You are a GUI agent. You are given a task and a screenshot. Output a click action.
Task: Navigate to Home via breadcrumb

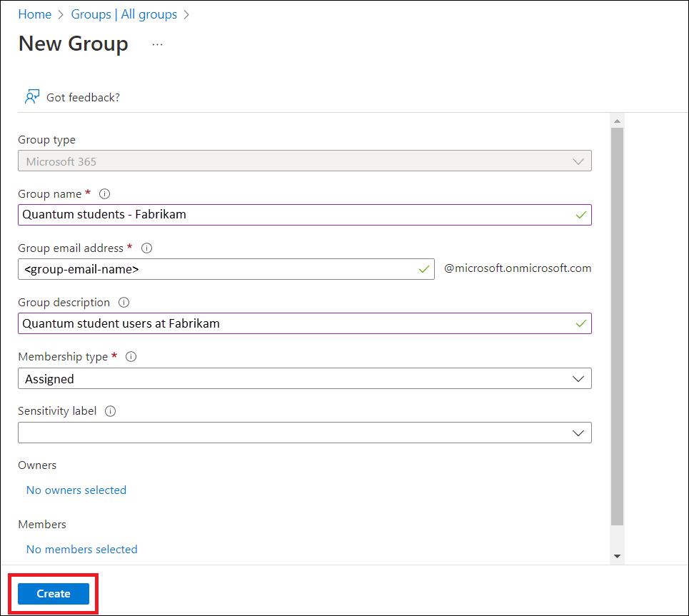tap(34, 14)
